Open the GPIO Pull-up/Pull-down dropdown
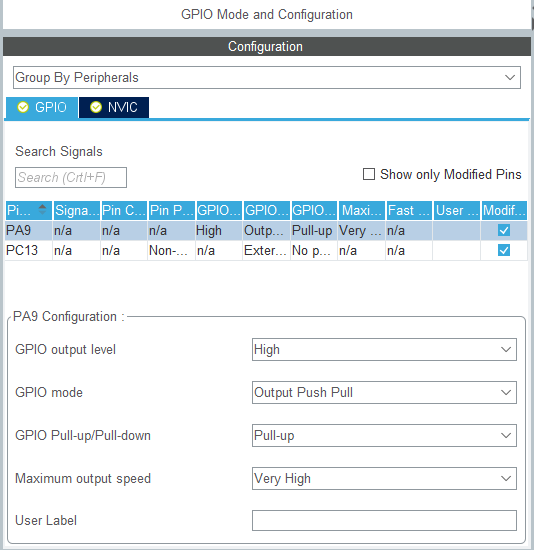The height and width of the screenshot is (550, 534). click(384, 435)
